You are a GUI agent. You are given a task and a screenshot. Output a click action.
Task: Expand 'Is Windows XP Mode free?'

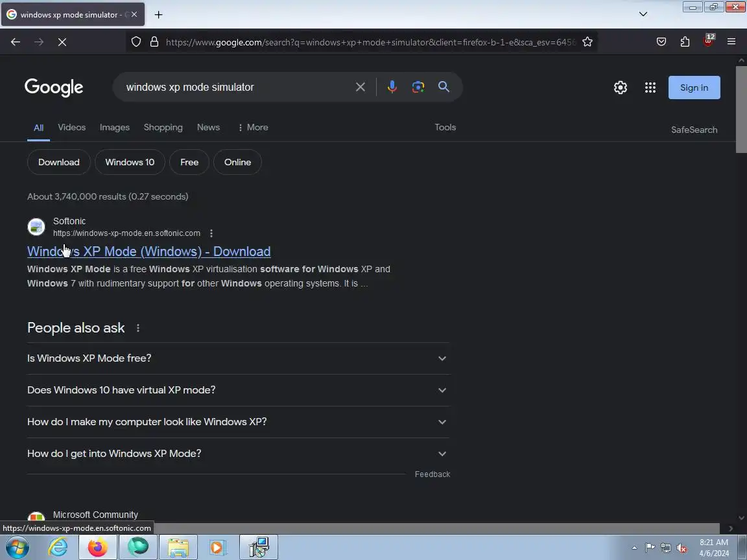[x=238, y=358]
